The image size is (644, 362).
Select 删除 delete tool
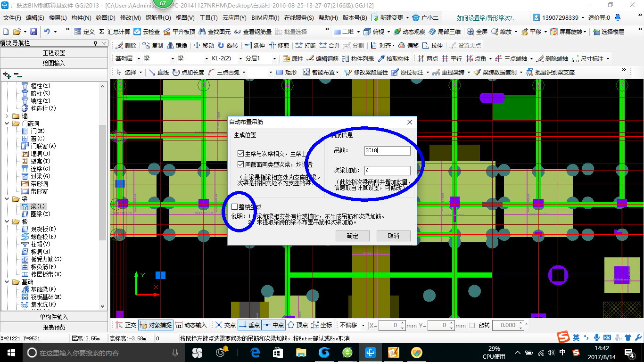[x=126, y=45]
